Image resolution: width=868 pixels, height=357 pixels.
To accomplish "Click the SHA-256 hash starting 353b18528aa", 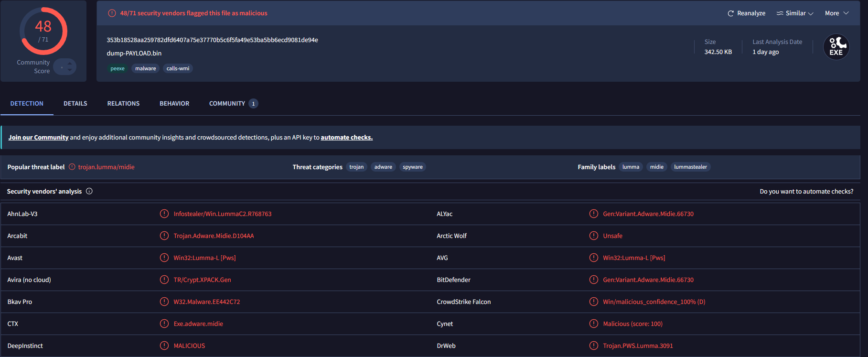I will pos(212,40).
